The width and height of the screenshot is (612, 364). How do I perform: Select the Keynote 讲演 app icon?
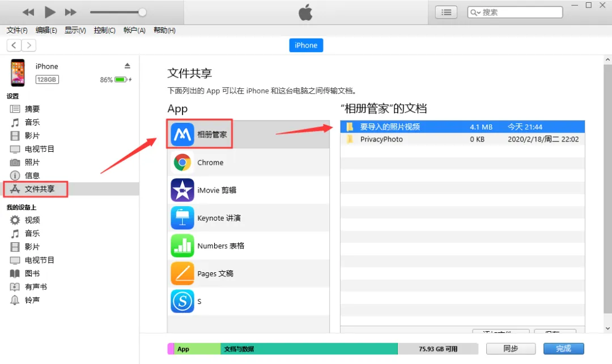[182, 218]
